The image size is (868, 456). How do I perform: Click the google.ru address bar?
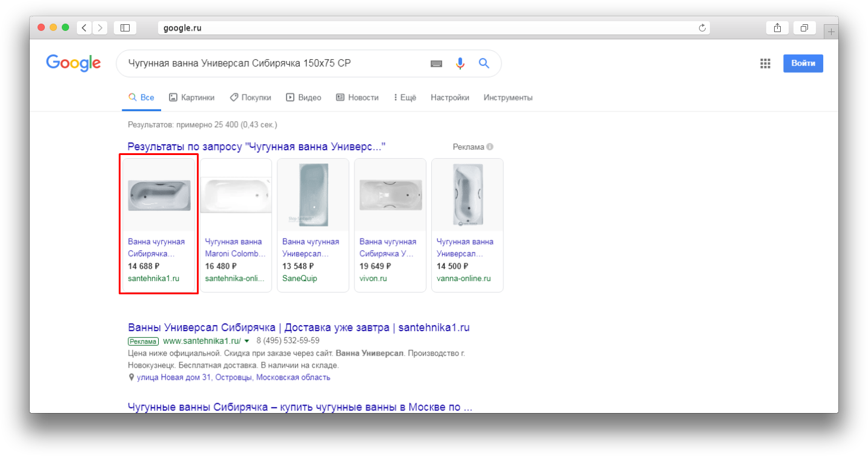pos(434,28)
